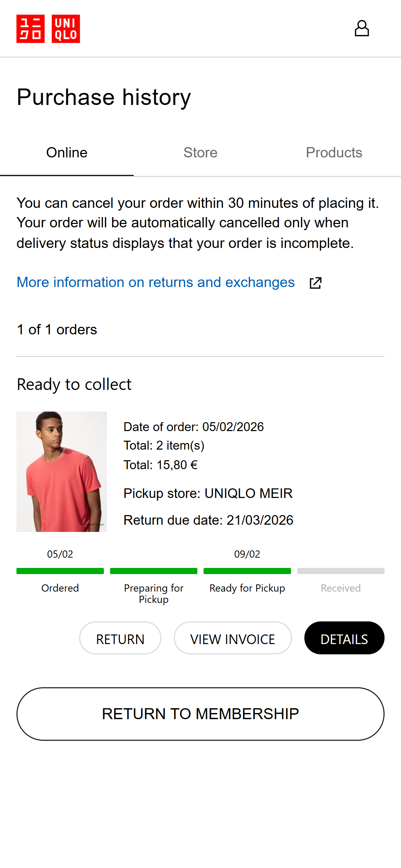This screenshot has height=868, width=401.
Task: Open order DETAILS
Action: tap(344, 639)
